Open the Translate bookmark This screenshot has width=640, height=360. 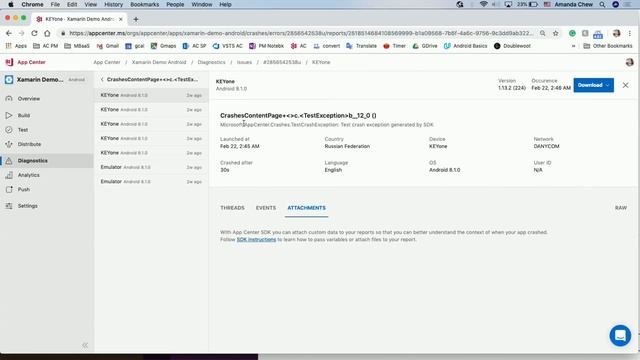(x=361, y=46)
